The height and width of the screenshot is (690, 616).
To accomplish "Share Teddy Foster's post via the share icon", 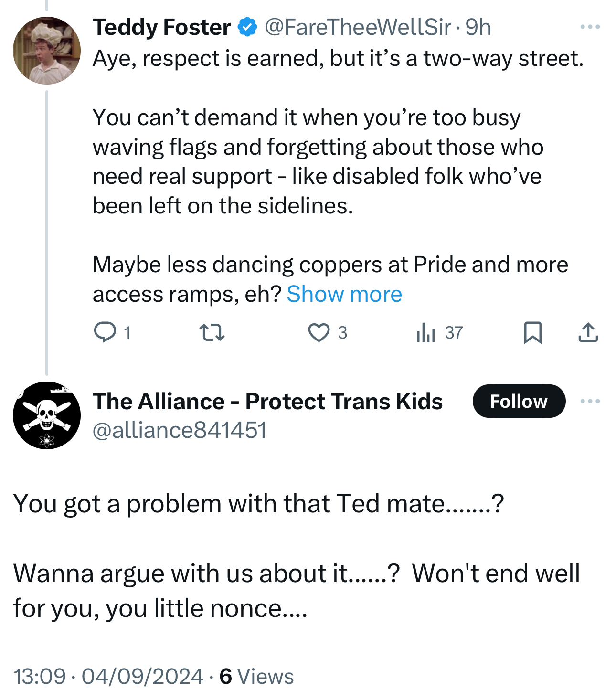I will pyautogui.click(x=588, y=332).
